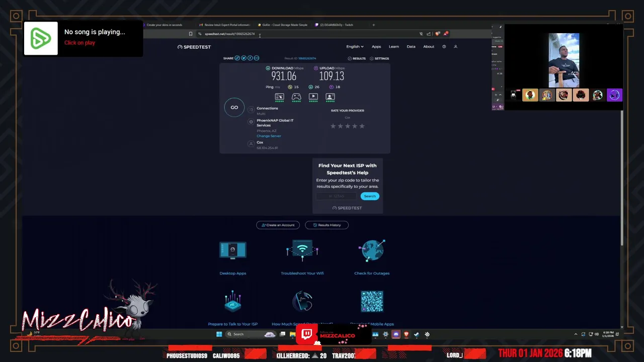644x362 pixels.
Task: Click the Prepare to Talk to Your ISP link
Action: click(x=232, y=324)
